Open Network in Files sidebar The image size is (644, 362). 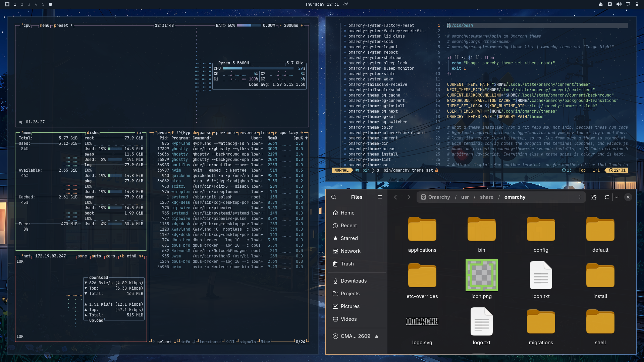[357, 251]
